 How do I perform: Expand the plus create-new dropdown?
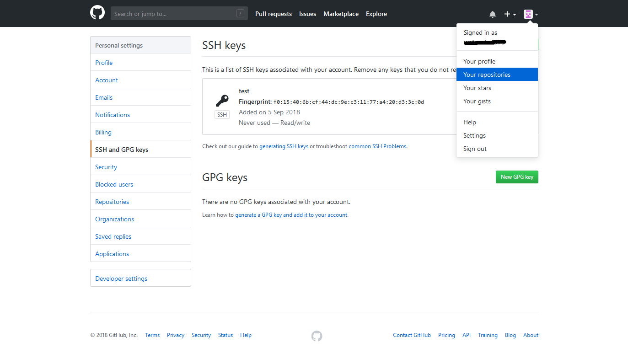pos(510,14)
